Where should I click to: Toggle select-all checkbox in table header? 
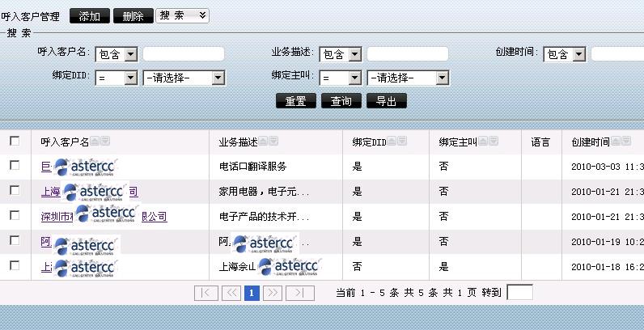15,142
